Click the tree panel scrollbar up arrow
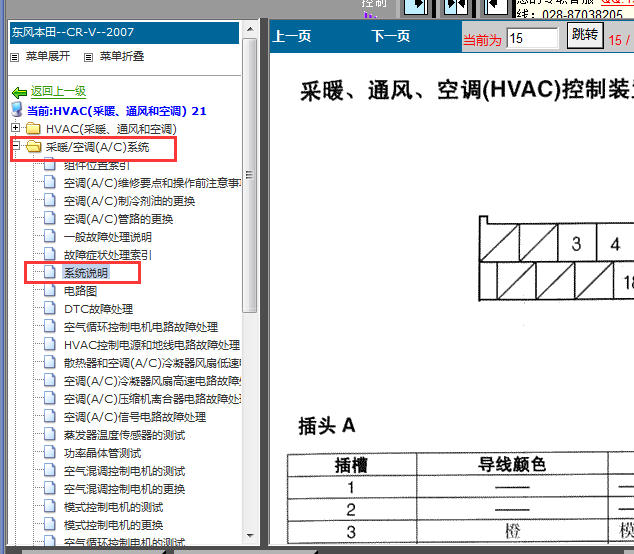This screenshot has height=554, width=634. point(250,29)
